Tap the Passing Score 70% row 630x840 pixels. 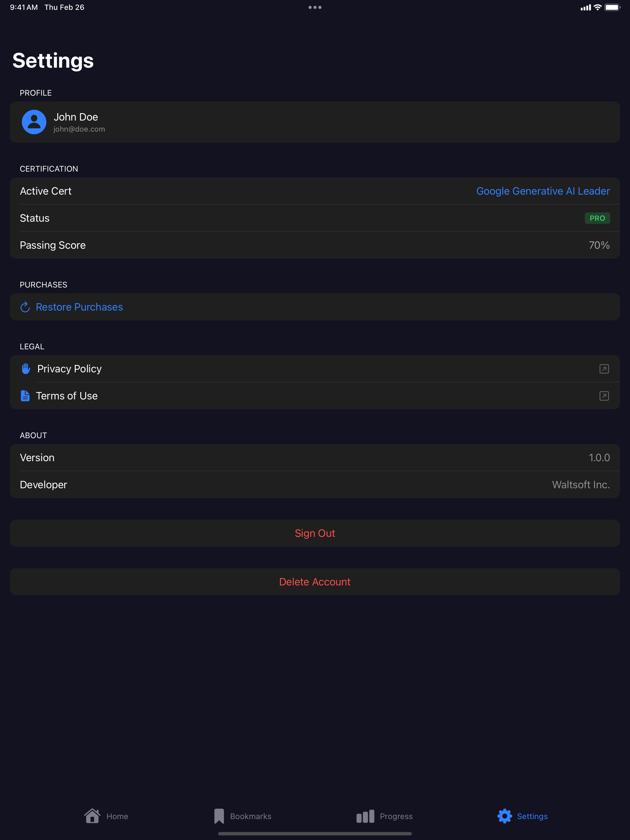315,245
